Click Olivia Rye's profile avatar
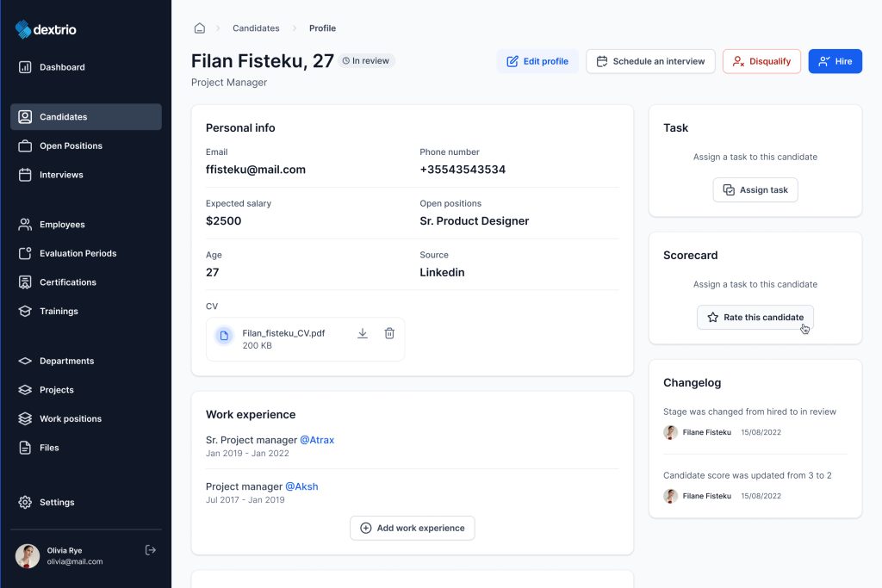This screenshot has width=882, height=588. click(x=28, y=556)
